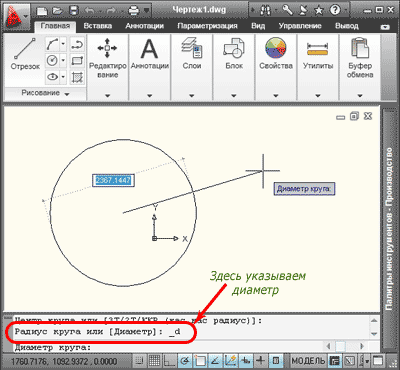
Task: Toggle ortho mode in status bar
Action: [170, 361]
